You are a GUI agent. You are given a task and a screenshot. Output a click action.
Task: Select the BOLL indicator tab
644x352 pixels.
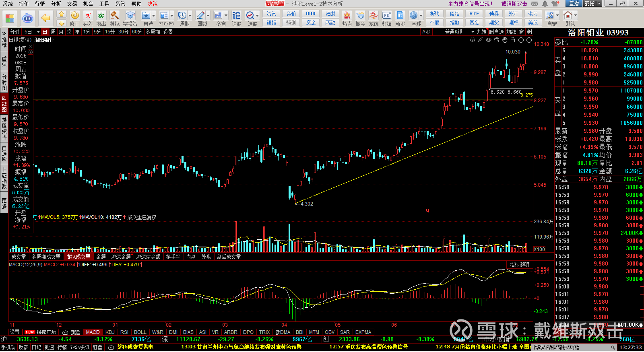140,332
